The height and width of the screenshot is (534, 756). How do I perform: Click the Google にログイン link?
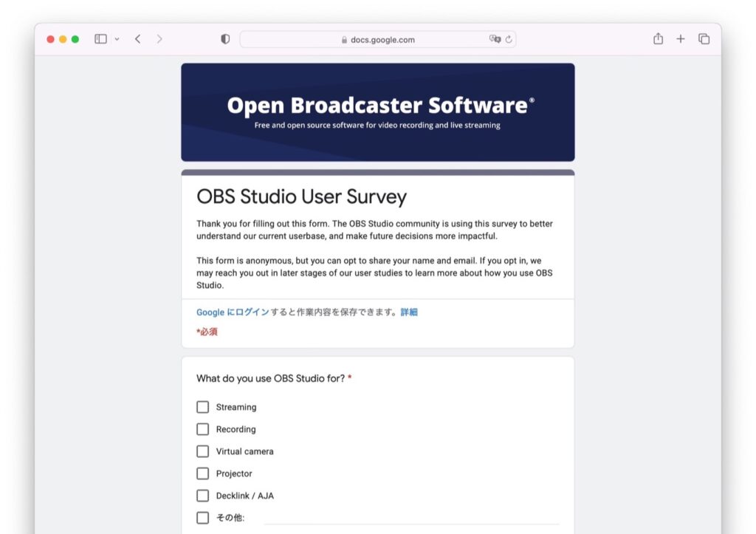click(x=235, y=312)
